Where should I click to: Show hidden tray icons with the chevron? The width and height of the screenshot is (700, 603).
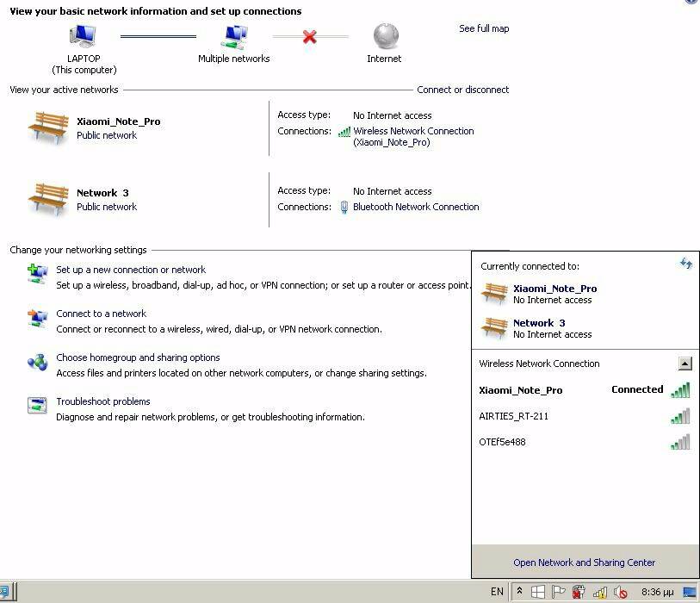519,592
